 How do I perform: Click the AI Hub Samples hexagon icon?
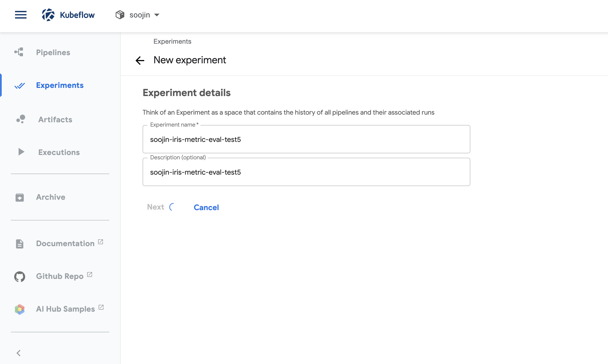click(20, 309)
